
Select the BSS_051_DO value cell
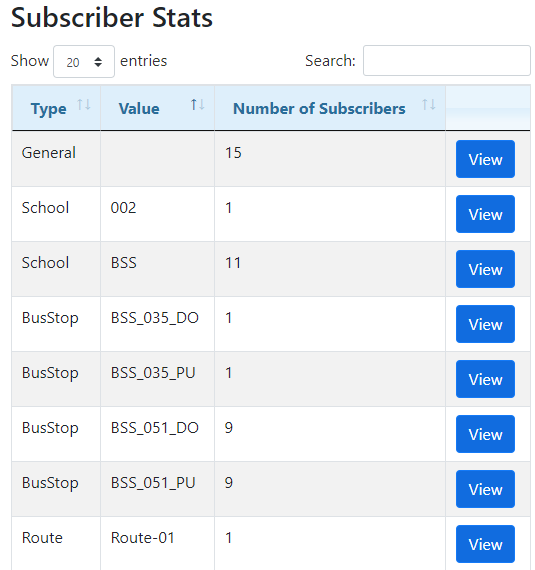[x=157, y=434]
